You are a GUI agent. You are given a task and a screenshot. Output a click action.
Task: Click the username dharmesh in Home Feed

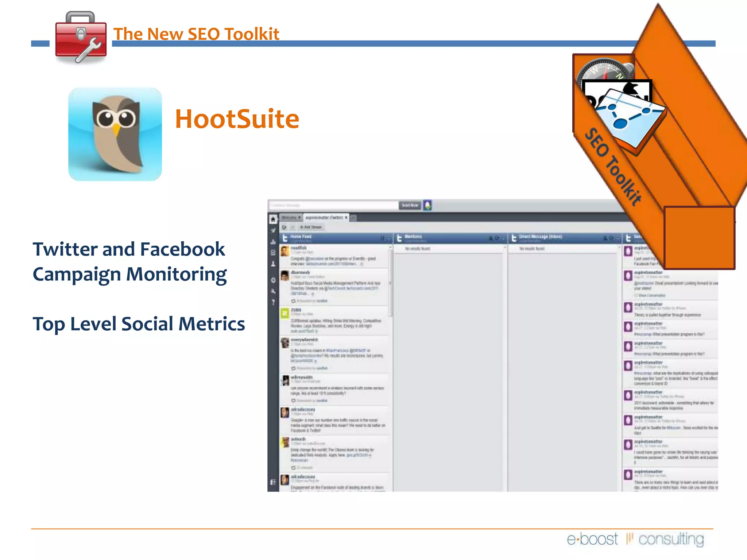click(300, 272)
